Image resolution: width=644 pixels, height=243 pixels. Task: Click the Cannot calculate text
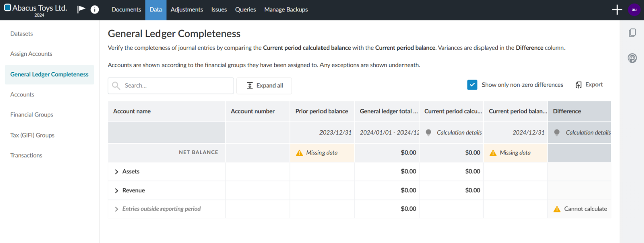pos(586,209)
